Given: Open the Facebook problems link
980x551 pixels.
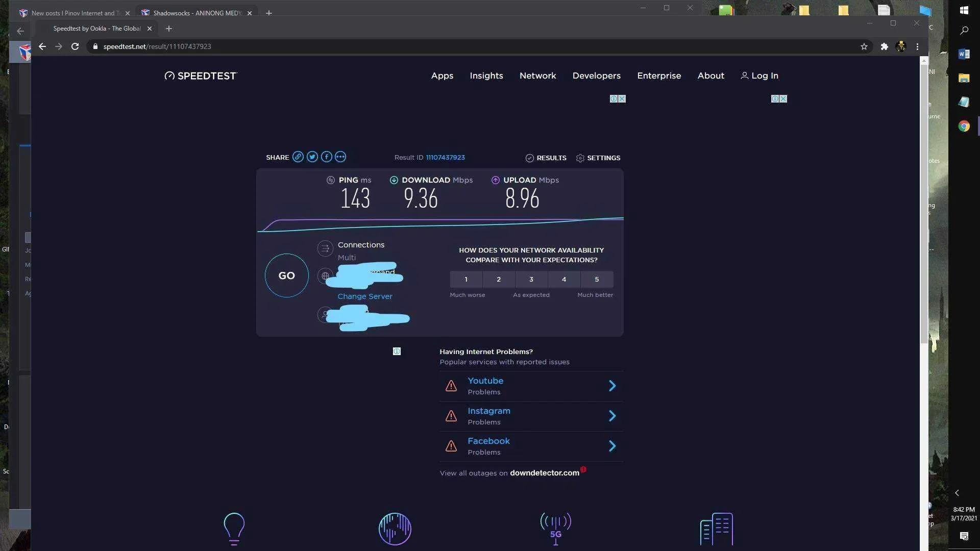Looking at the screenshot, I should pyautogui.click(x=489, y=441).
